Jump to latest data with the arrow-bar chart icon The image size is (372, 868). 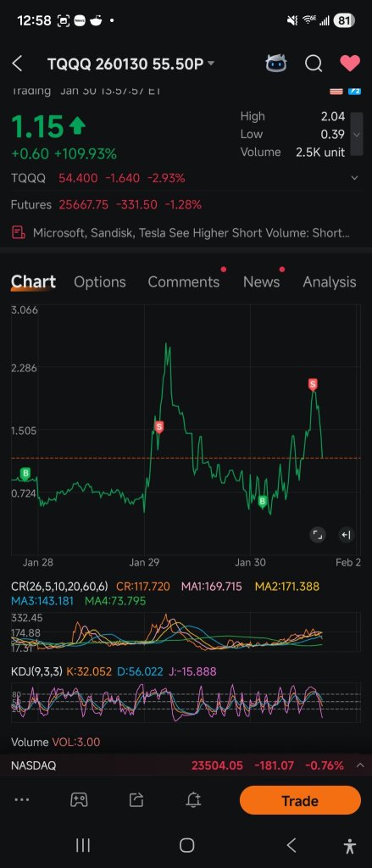pyautogui.click(x=346, y=535)
